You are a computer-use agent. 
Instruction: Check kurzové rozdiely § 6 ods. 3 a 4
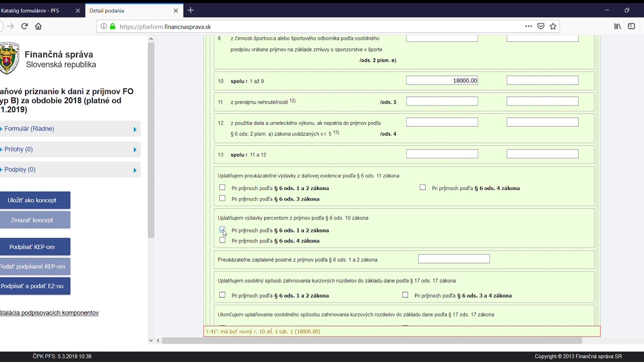click(x=405, y=295)
